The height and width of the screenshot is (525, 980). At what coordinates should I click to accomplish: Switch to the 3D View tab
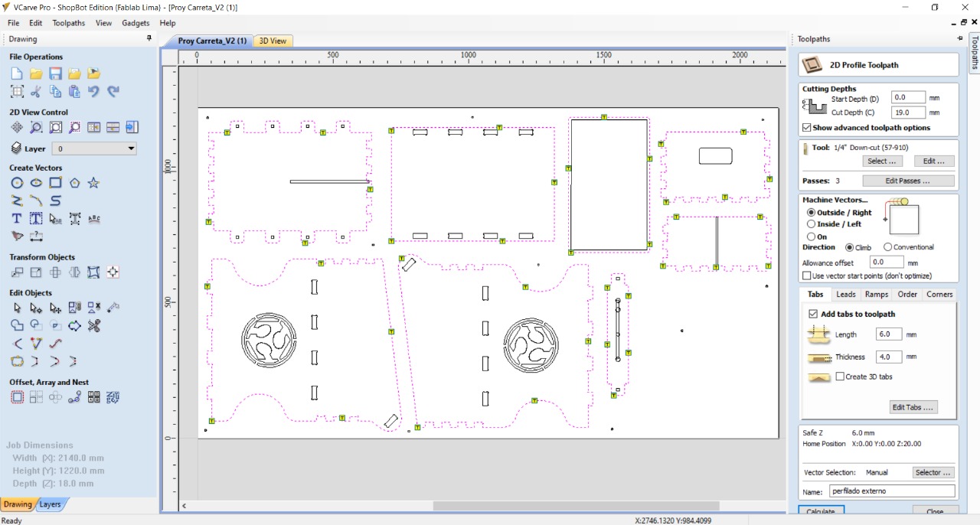pos(273,41)
